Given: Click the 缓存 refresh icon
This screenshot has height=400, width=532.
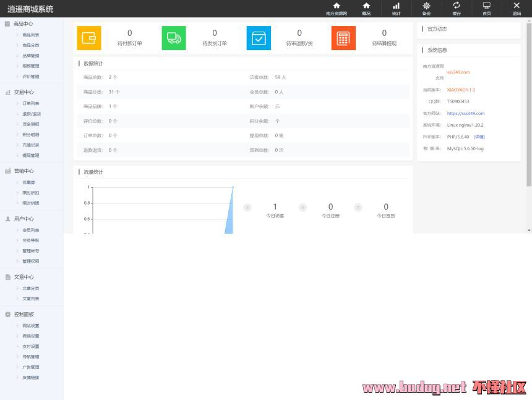Looking at the screenshot, I should coord(457,6).
